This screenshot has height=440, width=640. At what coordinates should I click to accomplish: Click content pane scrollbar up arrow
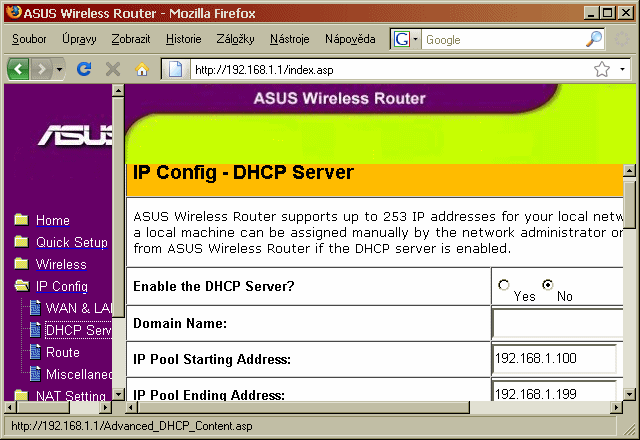pyautogui.click(x=629, y=171)
